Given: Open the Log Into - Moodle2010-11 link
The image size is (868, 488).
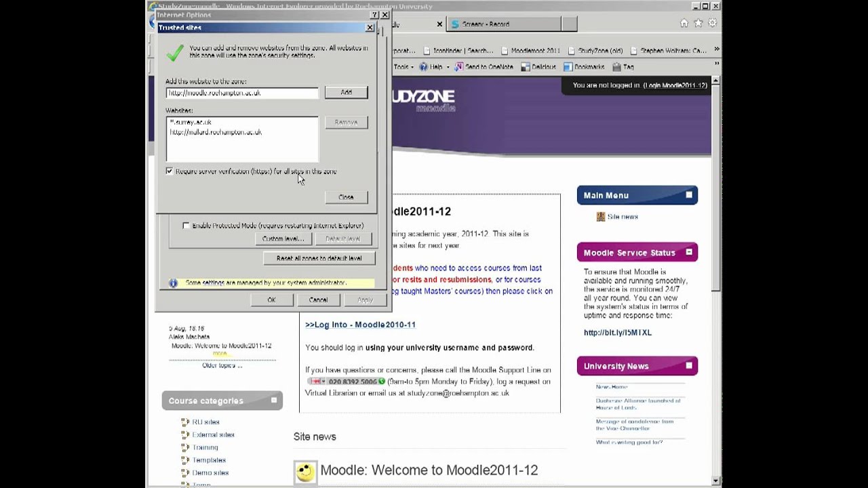Looking at the screenshot, I should coord(360,325).
